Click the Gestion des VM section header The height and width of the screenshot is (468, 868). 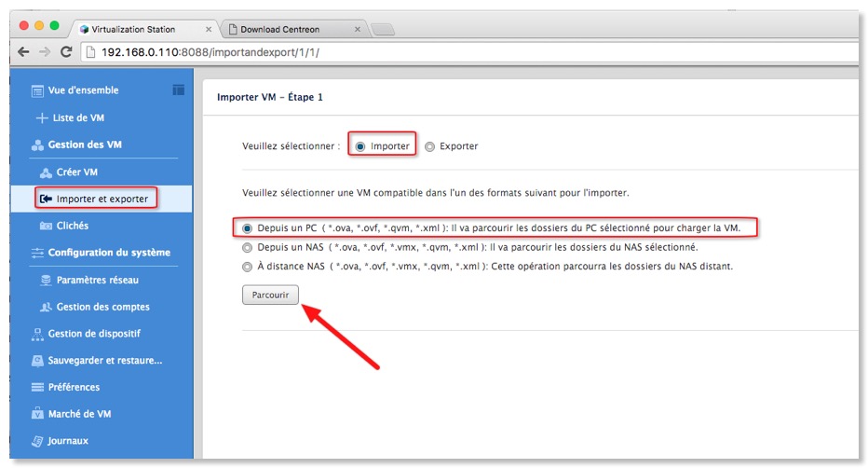point(85,145)
